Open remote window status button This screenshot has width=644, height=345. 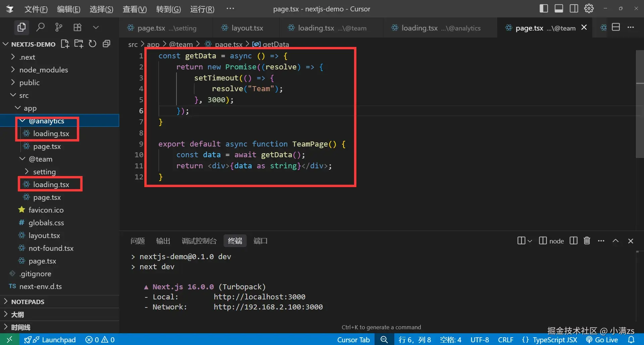pyautogui.click(x=9, y=340)
